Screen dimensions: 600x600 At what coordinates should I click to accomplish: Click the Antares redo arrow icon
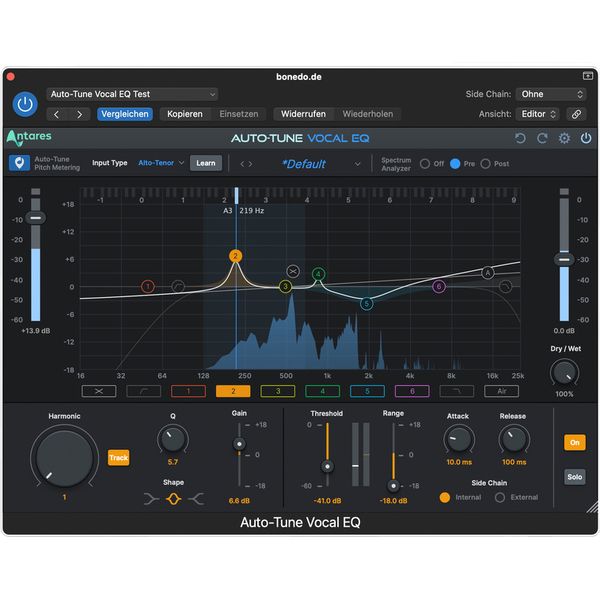[x=542, y=139]
